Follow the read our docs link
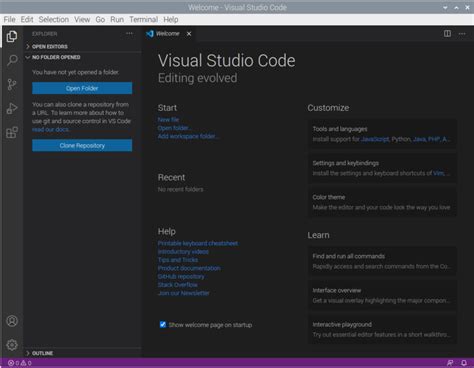This screenshot has width=474, height=368. [x=50, y=129]
